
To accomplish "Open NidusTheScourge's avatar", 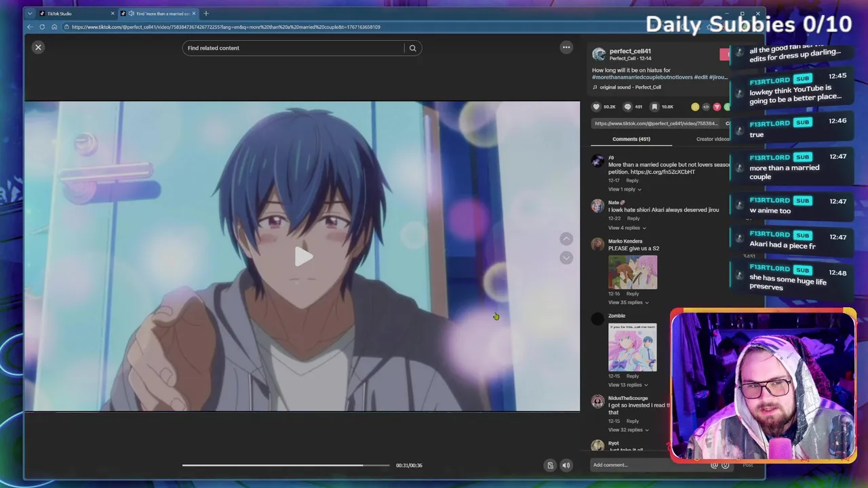I will [x=597, y=402].
